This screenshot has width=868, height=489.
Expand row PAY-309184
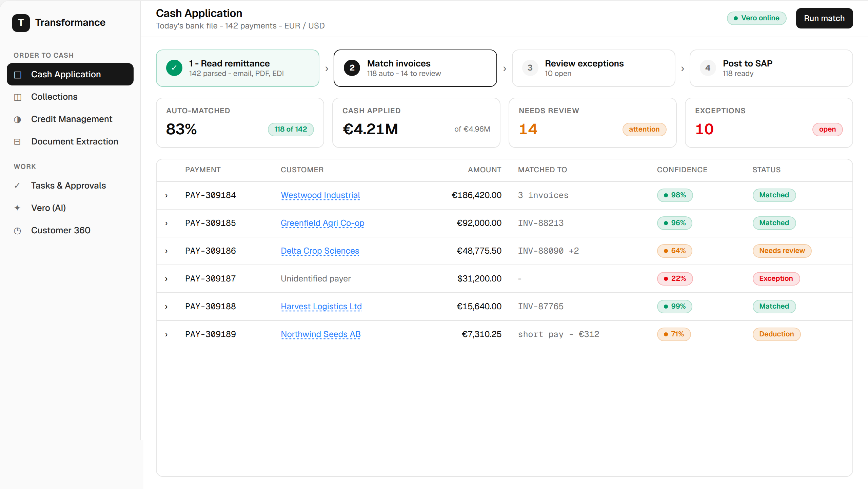[166, 196]
